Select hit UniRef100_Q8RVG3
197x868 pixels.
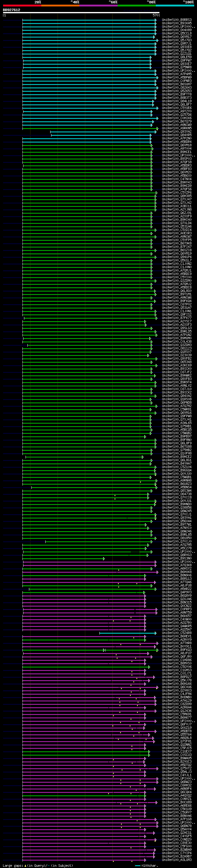[177, 555]
